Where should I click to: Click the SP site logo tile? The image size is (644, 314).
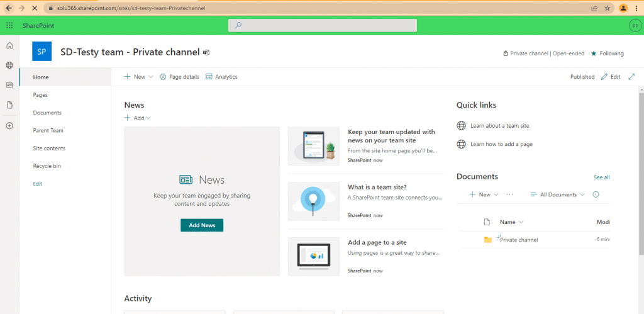pos(42,52)
